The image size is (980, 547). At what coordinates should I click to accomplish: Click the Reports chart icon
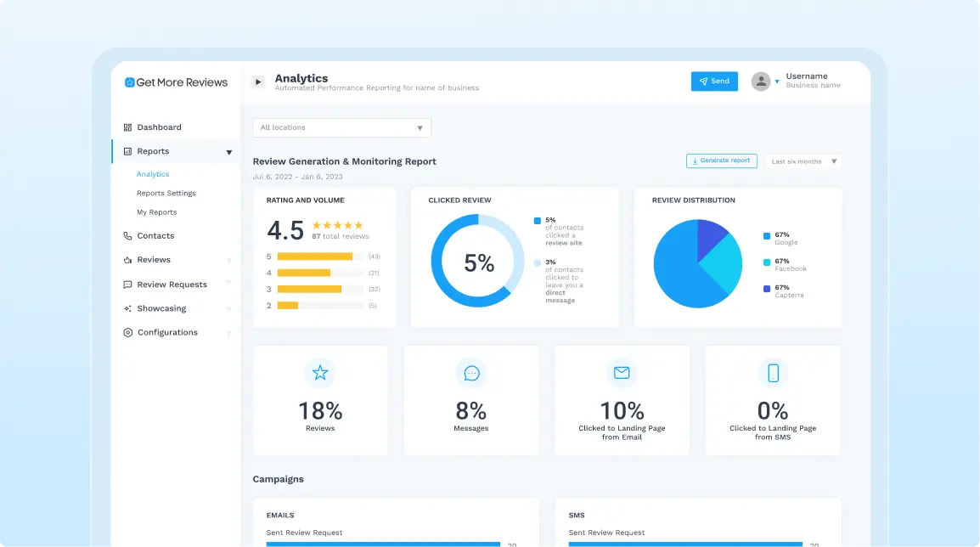coord(127,151)
